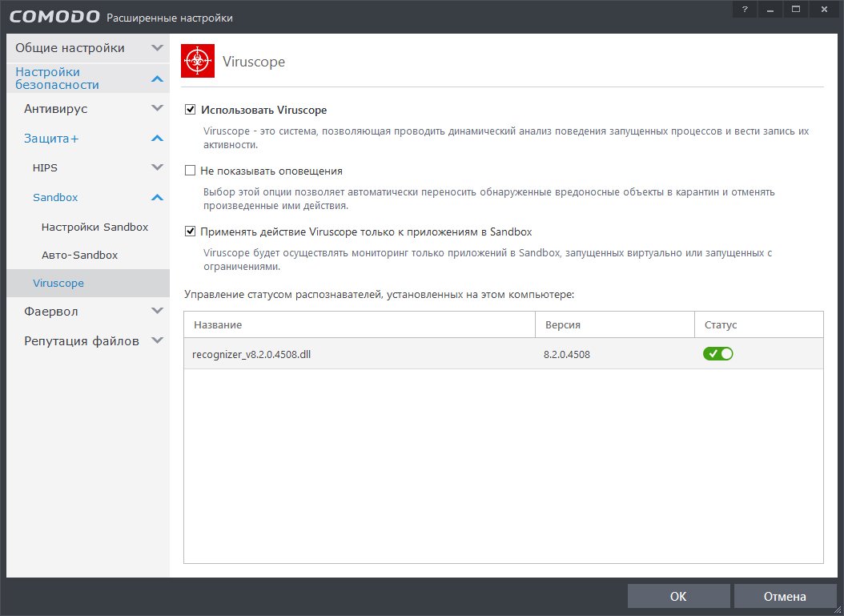
Task: Select Настройки безопасности in the sidebar
Action: tap(88, 79)
